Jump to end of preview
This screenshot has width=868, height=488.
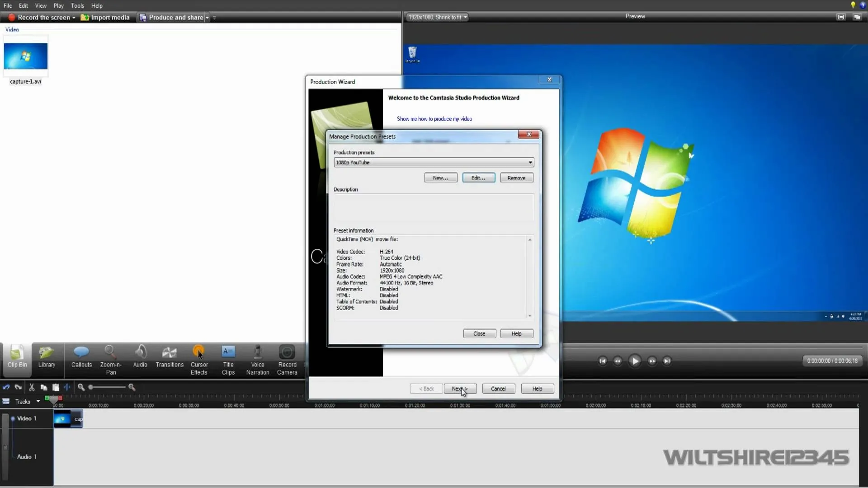tap(667, 361)
